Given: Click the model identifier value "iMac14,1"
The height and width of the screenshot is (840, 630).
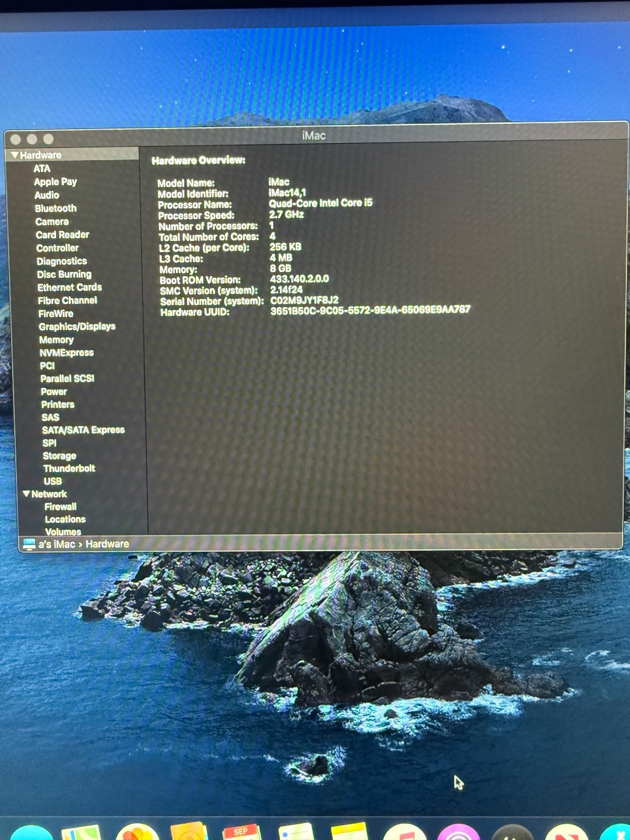Looking at the screenshot, I should 287,193.
